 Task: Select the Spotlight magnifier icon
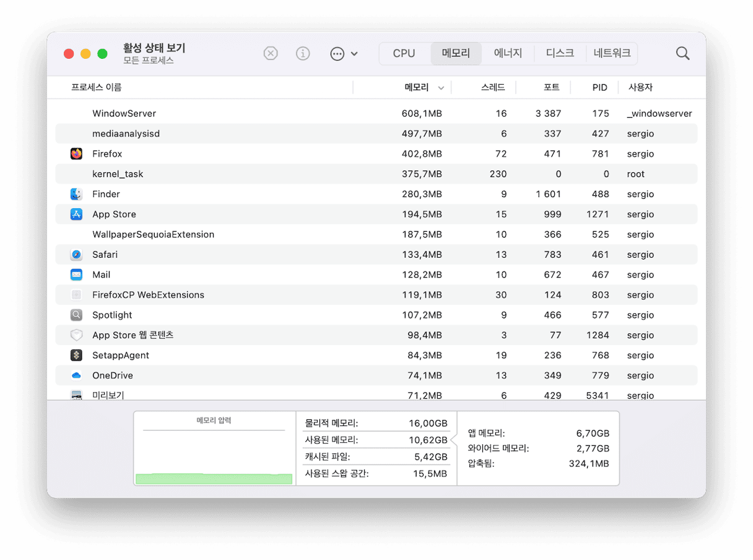(x=76, y=315)
